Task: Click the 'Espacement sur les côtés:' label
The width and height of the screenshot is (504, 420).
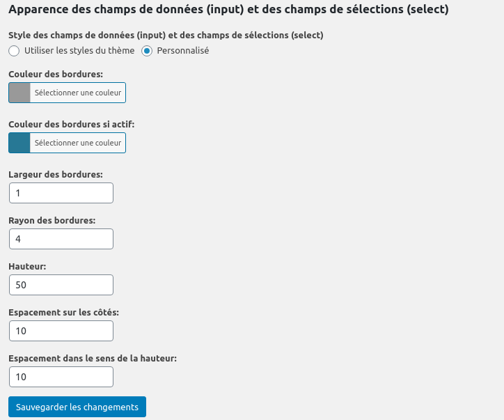Action: (x=63, y=312)
